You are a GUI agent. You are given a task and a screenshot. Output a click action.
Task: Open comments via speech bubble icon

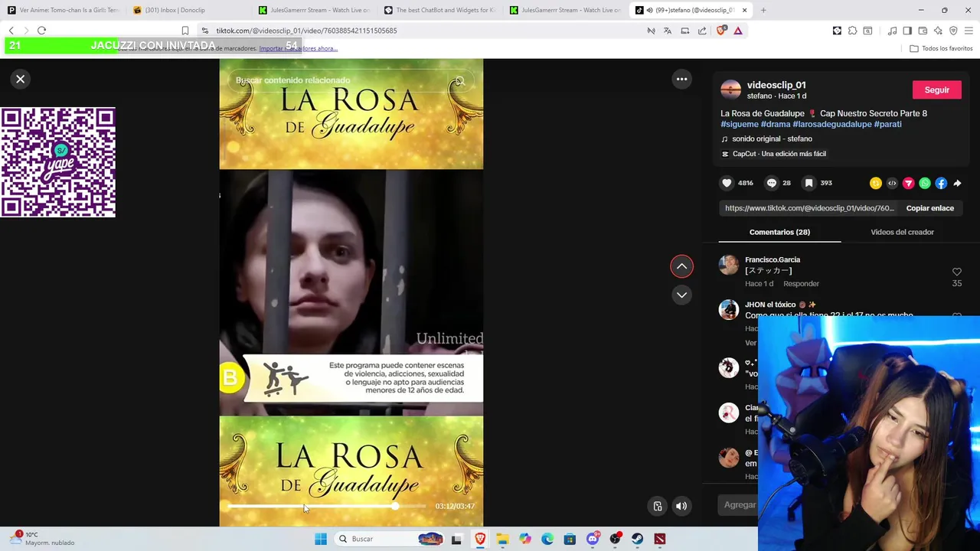coord(772,183)
